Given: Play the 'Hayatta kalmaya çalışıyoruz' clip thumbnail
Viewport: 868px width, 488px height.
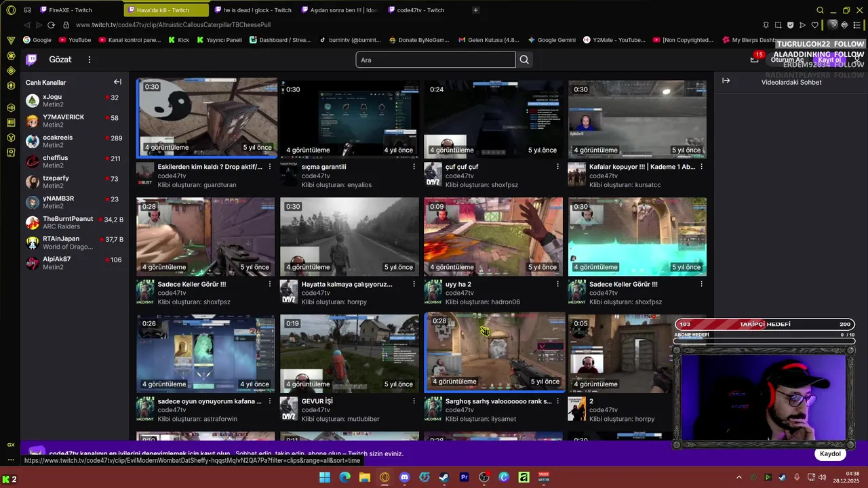Looking at the screenshot, I should (x=349, y=237).
